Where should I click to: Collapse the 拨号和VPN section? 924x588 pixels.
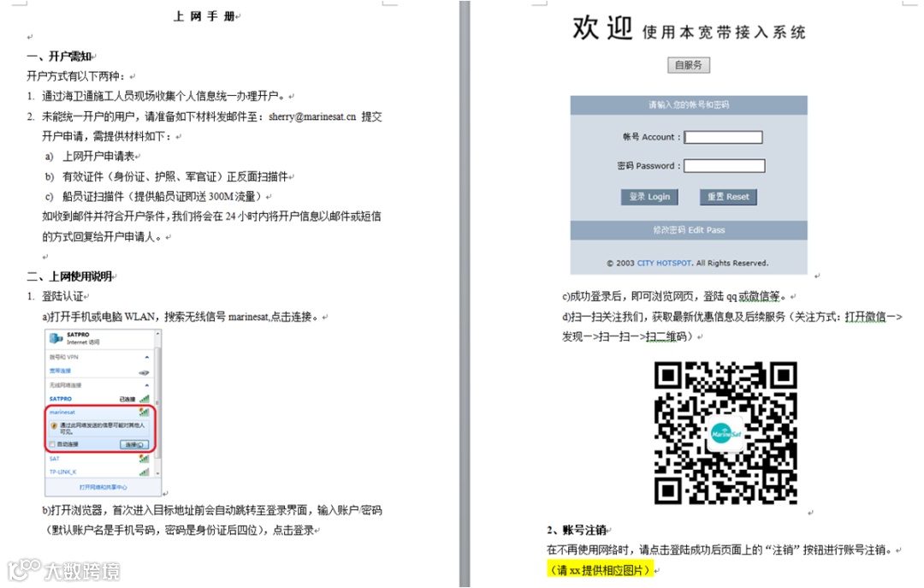[x=146, y=357]
